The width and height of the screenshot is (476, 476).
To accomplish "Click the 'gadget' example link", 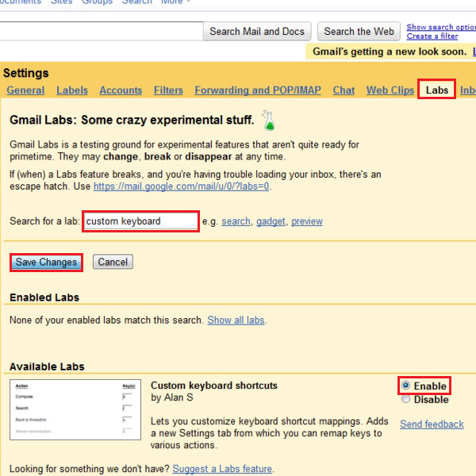I will tap(271, 221).
